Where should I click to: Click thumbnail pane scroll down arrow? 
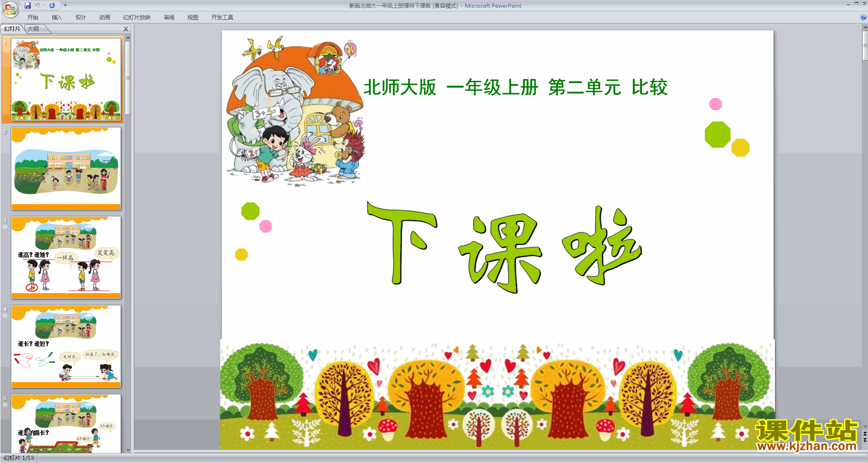[x=128, y=450]
